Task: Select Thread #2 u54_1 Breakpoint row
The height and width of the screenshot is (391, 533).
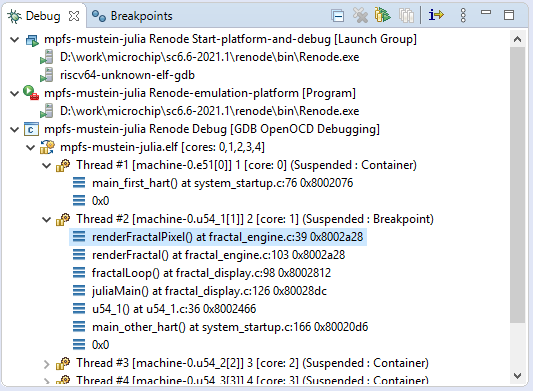Action: (255, 220)
